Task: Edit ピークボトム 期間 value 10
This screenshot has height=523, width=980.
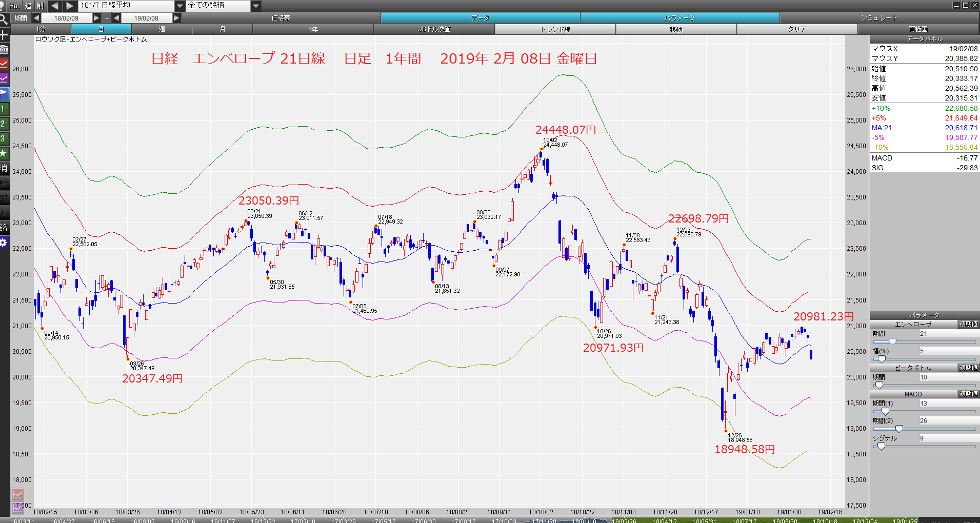Action: [949, 377]
